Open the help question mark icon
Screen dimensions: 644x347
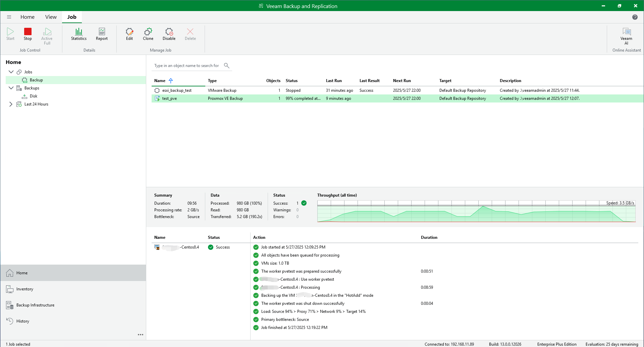635,17
